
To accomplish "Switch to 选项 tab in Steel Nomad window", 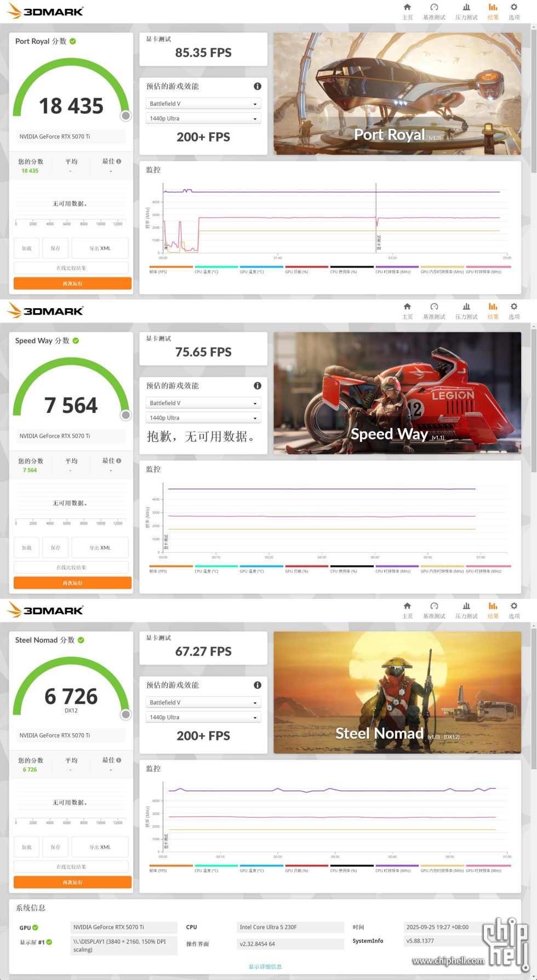I will [x=514, y=610].
